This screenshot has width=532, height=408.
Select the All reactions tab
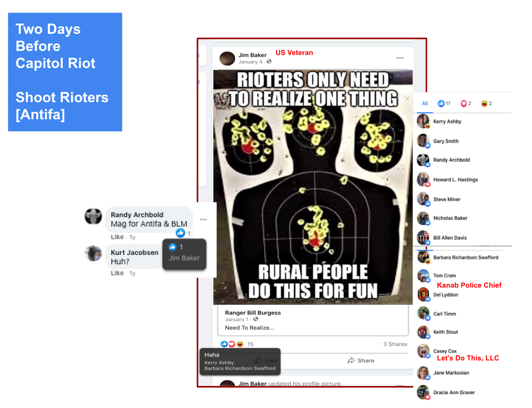coord(425,104)
